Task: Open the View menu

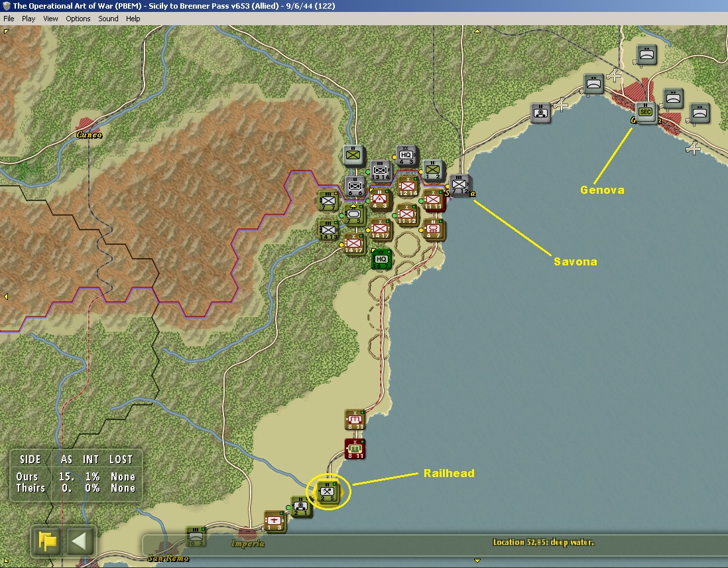Action: tap(50, 19)
